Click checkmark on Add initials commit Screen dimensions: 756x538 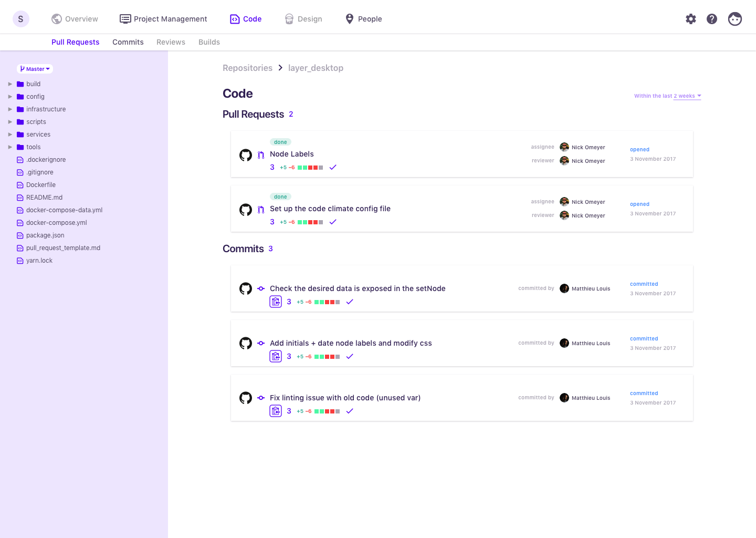[x=350, y=356]
